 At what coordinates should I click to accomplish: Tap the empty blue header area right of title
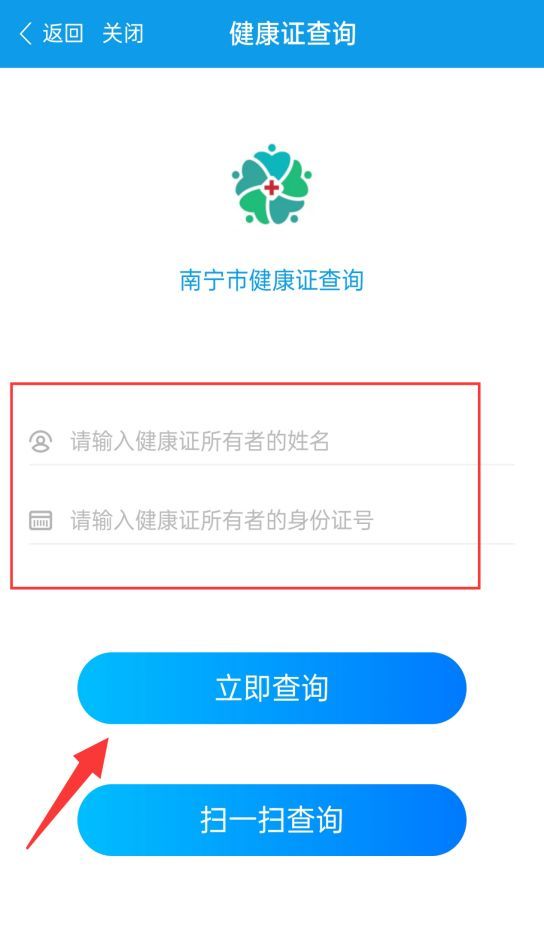click(x=450, y=34)
